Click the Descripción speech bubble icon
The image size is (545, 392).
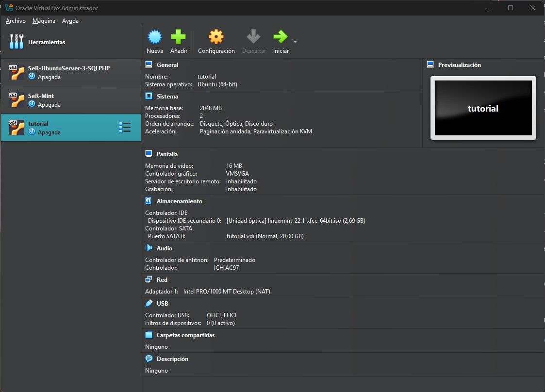pyautogui.click(x=149, y=359)
